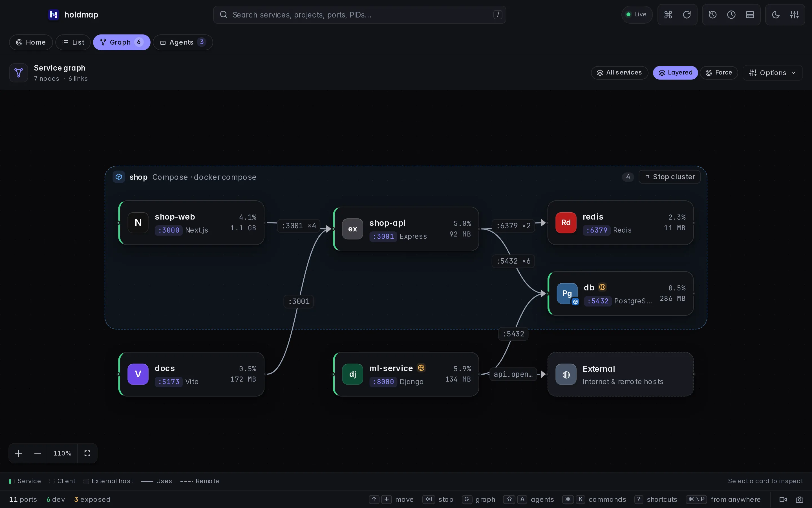This screenshot has height=508, width=812.
Task: Click the refresh icon in top toolbar
Action: coord(687,14)
